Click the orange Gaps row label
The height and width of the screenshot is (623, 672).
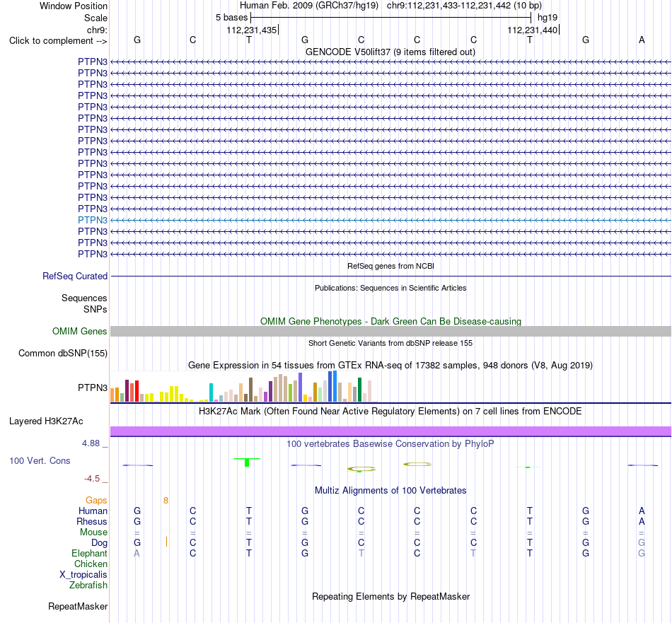pyautogui.click(x=96, y=501)
